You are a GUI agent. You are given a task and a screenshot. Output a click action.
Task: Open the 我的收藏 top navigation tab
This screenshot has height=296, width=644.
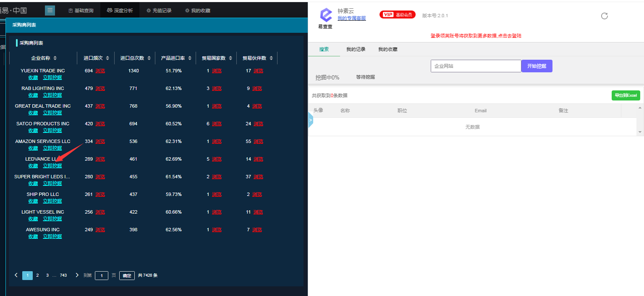198,11
